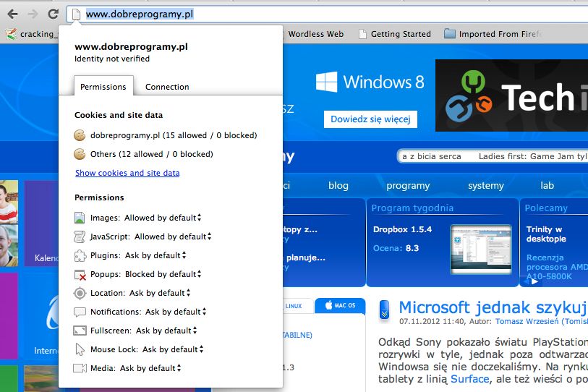The height and width of the screenshot is (392, 588).
Task: Open the Dropbox 1.5.4 program link
Action: [402, 229]
